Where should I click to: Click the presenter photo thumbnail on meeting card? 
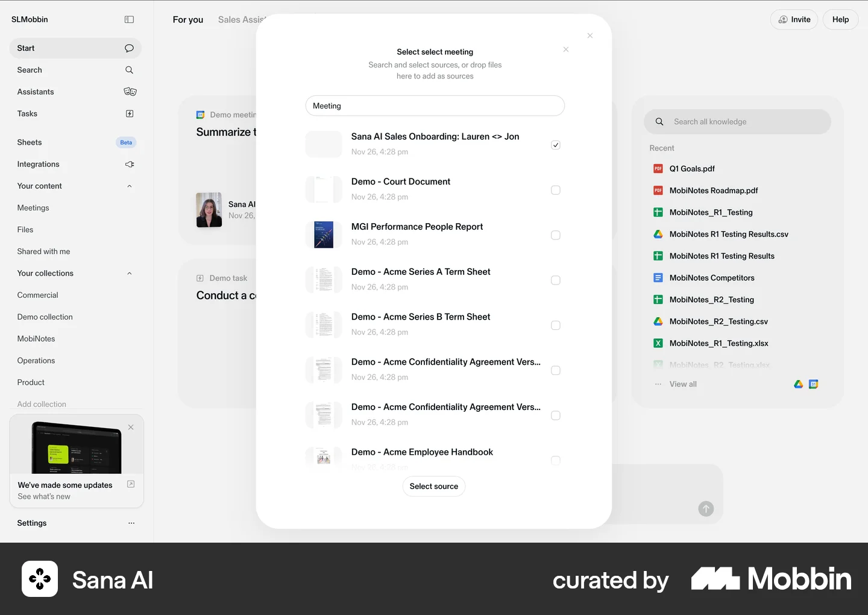point(209,210)
